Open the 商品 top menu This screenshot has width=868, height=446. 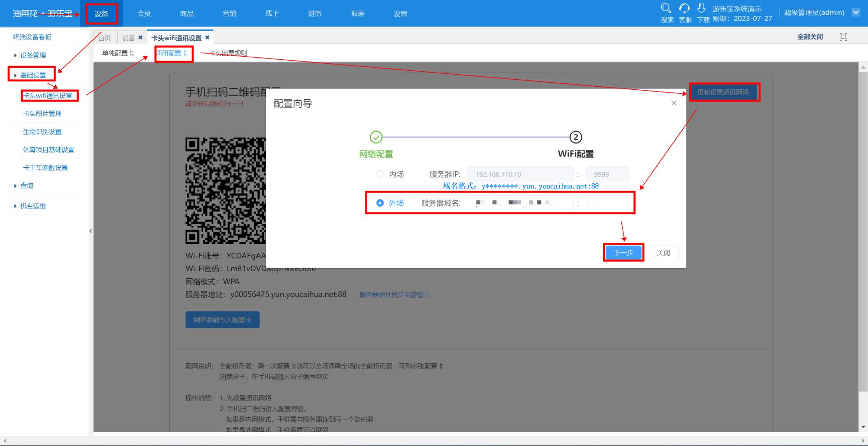[x=187, y=13]
